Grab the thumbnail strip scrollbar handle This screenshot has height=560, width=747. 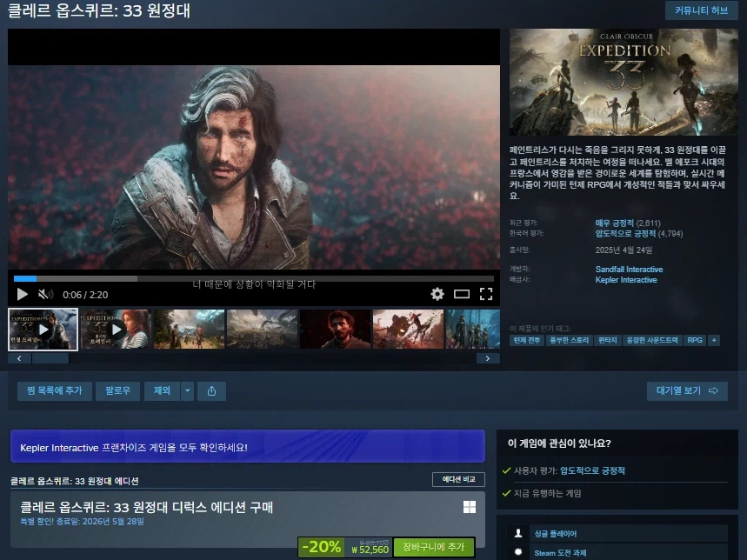click(x=50, y=358)
